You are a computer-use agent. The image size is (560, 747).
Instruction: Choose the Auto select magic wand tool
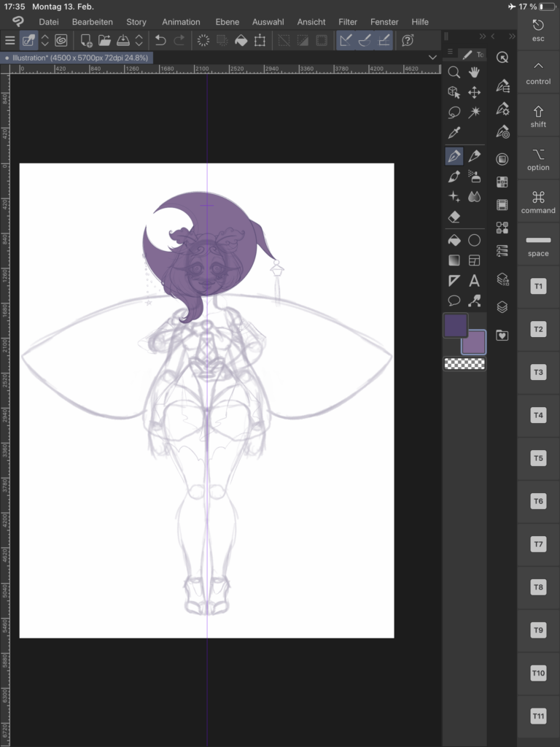474,112
